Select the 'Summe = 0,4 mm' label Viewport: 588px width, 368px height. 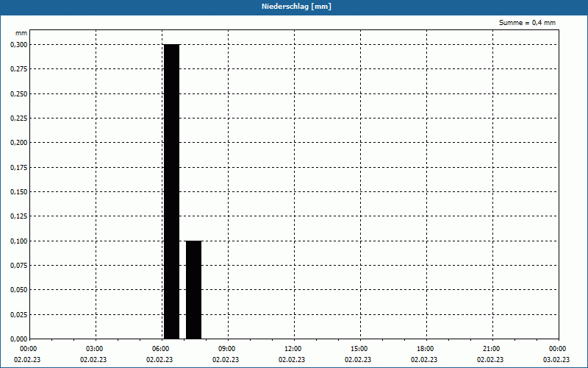pyautogui.click(x=527, y=23)
